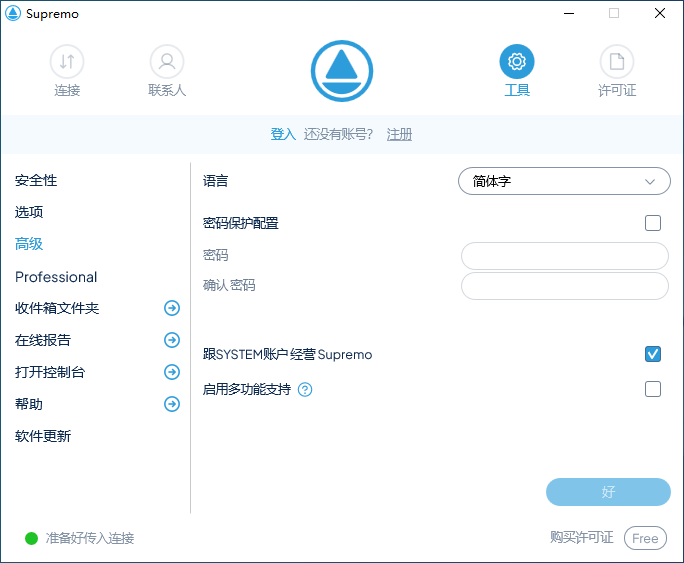Select the 工具 gear icon
Image resolution: width=684 pixels, height=563 pixels.
pos(517,61)
